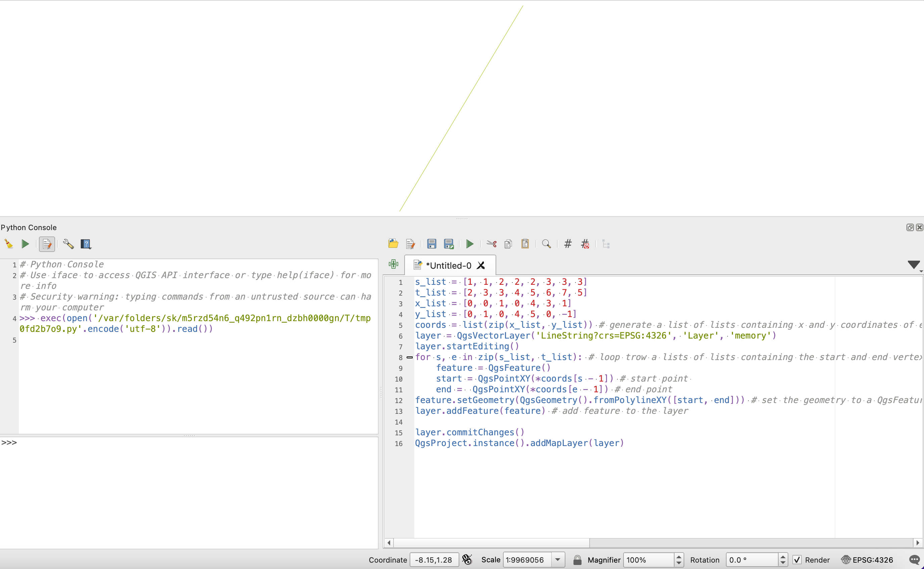Open script in external editor

click(x=410, y=244)
